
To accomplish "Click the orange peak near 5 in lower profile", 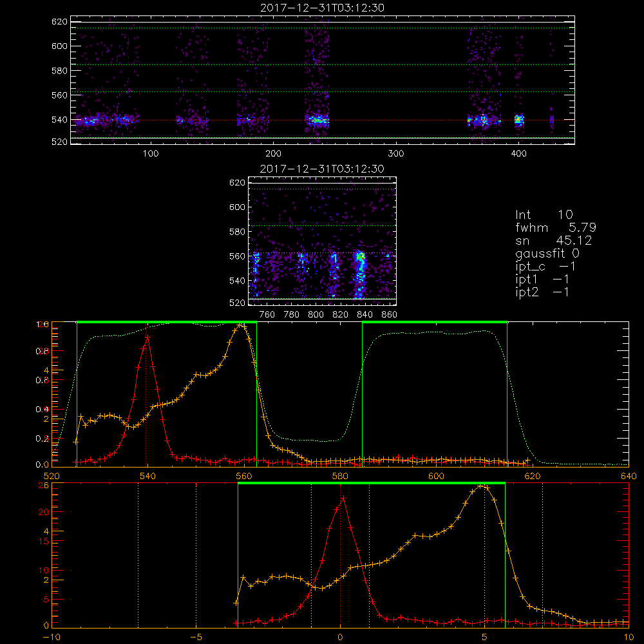I will click(x=480, y=486).
